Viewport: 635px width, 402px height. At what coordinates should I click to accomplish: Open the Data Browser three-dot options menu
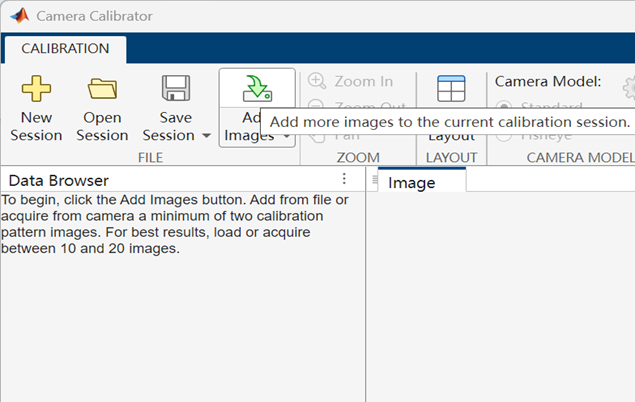pyautogui.click(x=344, y=179)
